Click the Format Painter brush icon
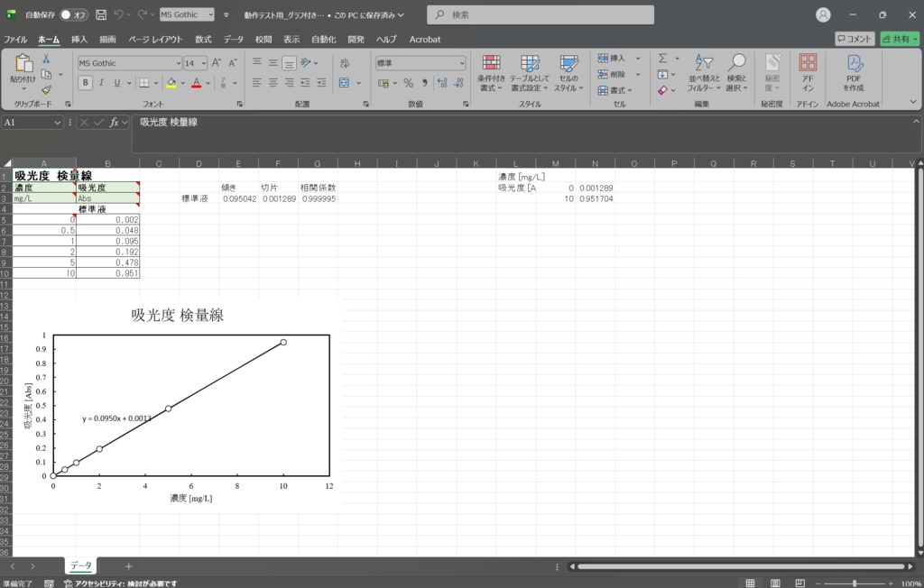The width and height of the screenshot is (924, 588). 46,89
